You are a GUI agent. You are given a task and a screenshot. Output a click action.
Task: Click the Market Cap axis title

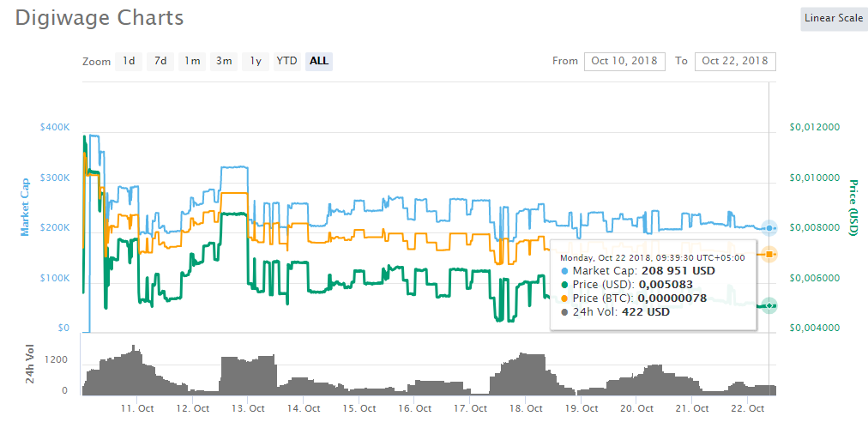[25, 208]
